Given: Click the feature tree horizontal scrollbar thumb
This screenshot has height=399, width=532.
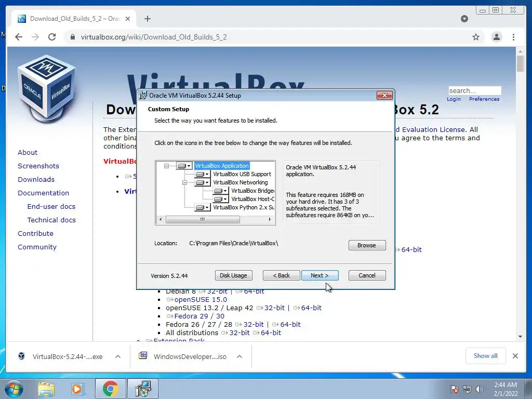Looking at the screenshot, I should click(203, 220).
